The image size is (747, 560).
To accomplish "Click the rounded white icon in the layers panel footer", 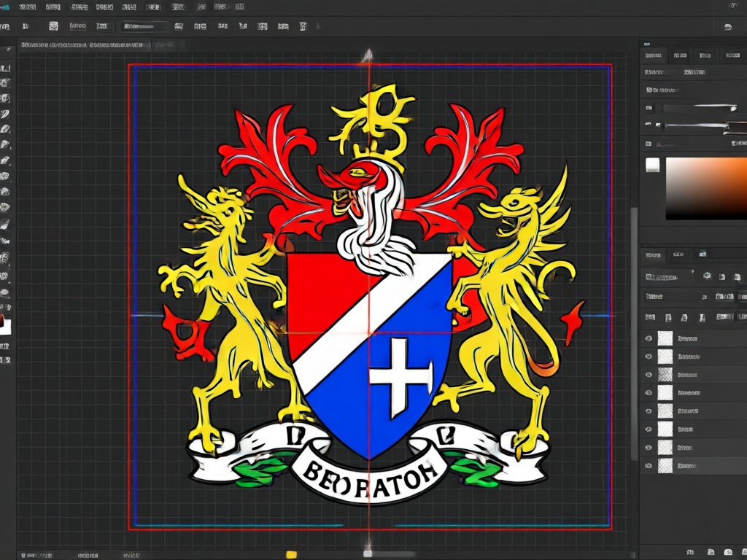I will [728, 552].
